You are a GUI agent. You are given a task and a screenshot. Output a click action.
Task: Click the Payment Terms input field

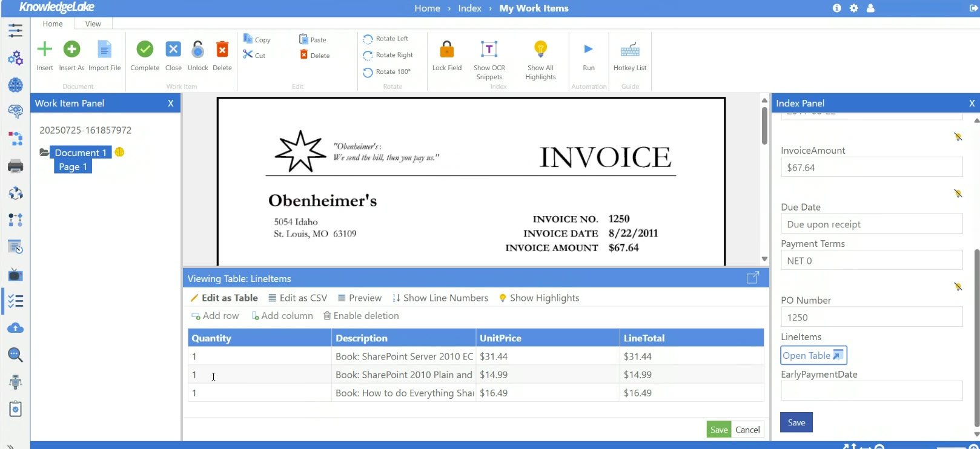point(871,261)
